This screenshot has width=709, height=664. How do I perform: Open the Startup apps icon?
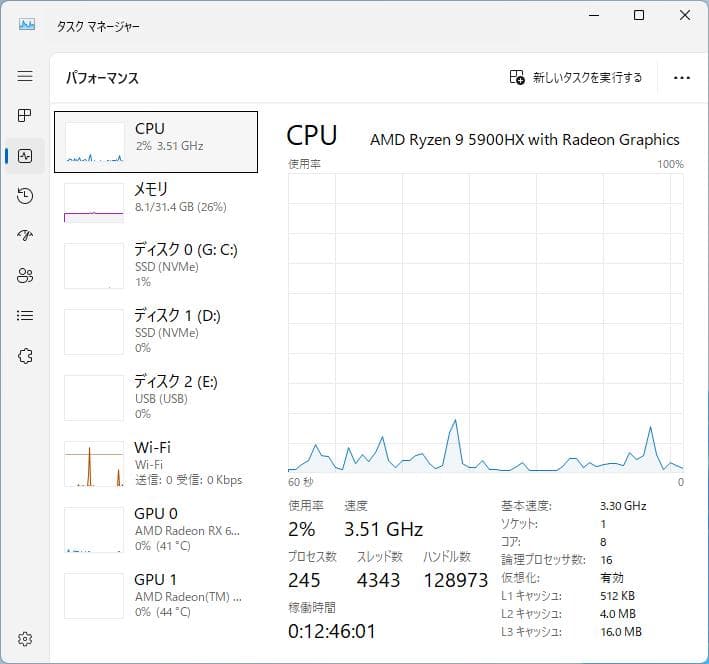pyautogui.click(x=25, y=235)
